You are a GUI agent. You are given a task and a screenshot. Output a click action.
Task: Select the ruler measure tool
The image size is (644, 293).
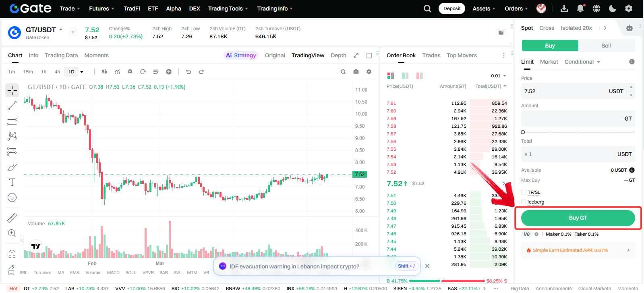12,218
